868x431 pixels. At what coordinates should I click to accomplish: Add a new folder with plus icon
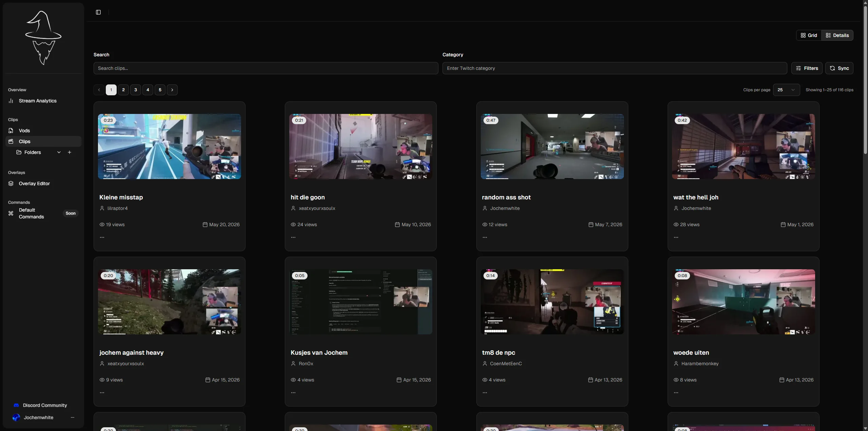click(x=70, y=152)
